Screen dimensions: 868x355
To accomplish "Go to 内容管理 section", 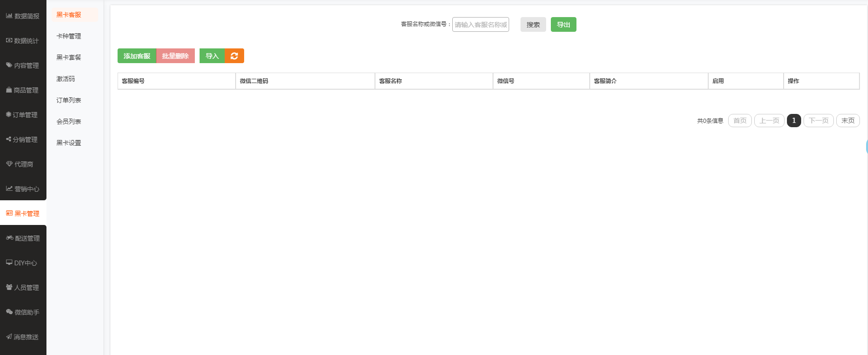I will tap(23, 65).
